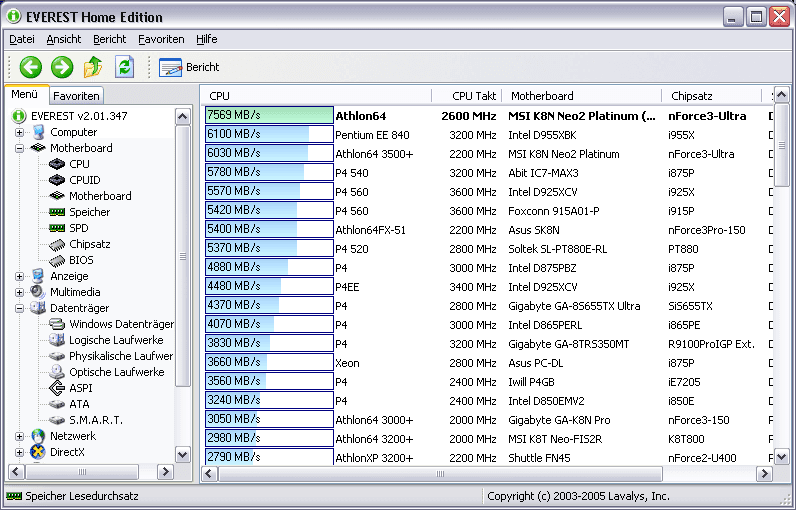Viewport: 796px width, 510px height.
Task: Open the Bericht menu
Action: (110, 39)
